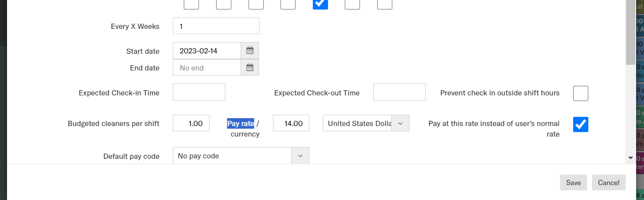Screen dimensions: 644x200
Task: Click the scrollbar down arrow
Action: [x=630, y=158]
